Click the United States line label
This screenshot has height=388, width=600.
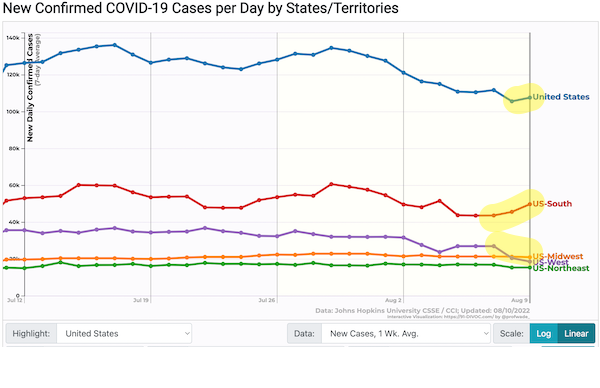point(561,97)
